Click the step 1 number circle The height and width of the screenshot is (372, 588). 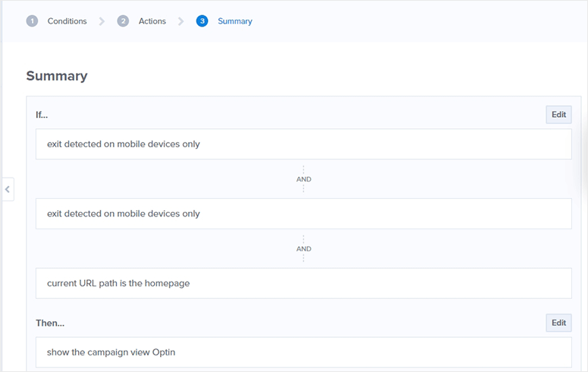33,21
